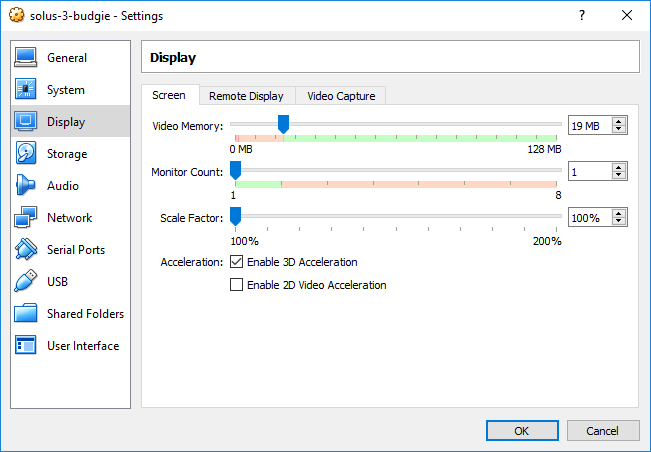The width and height of the screenshot is (651, 452).
Task: Increase Video Memory with up arrow
Action: click(619, 122)
